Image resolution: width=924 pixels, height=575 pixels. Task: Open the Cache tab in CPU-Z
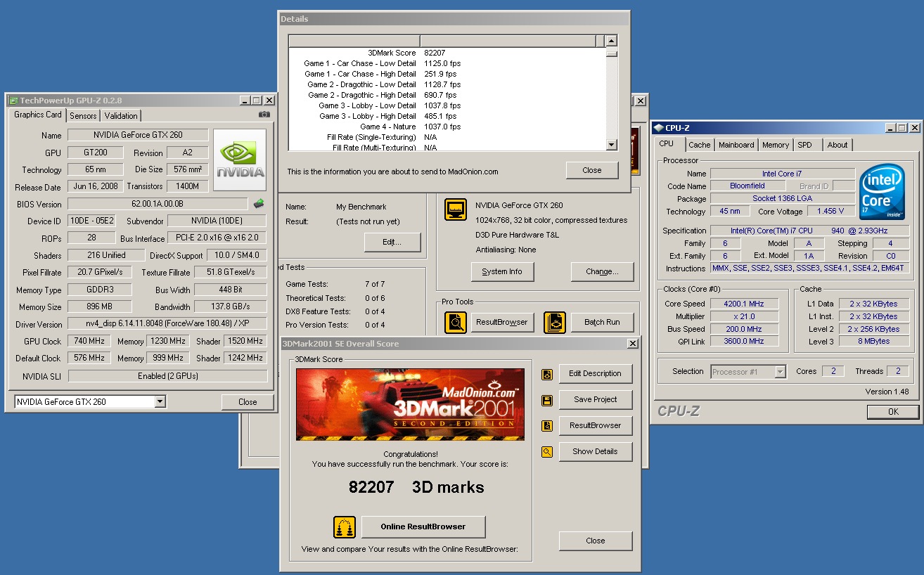pyautogui.click(x=699, y=145)
